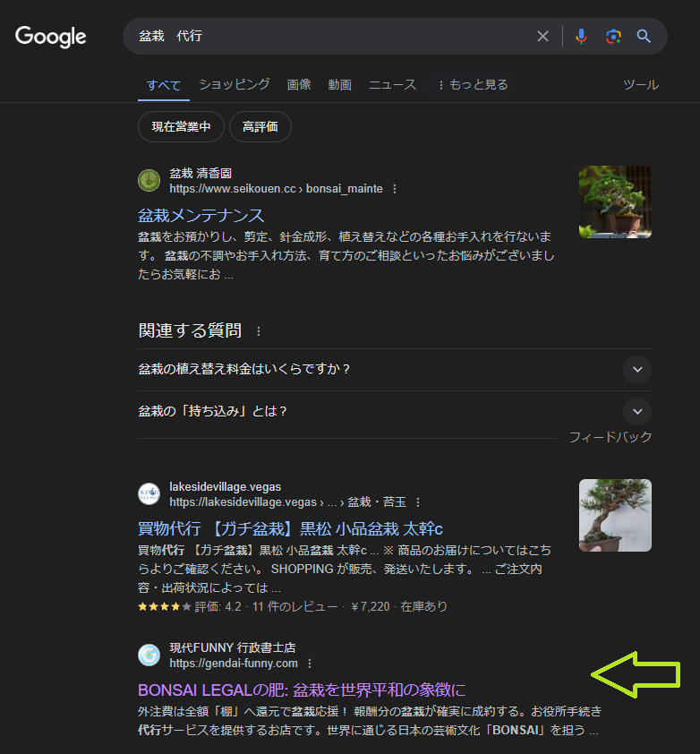Click the 盆栽 清香園 site favicon

pyautogui.click(x=149, y=181)
